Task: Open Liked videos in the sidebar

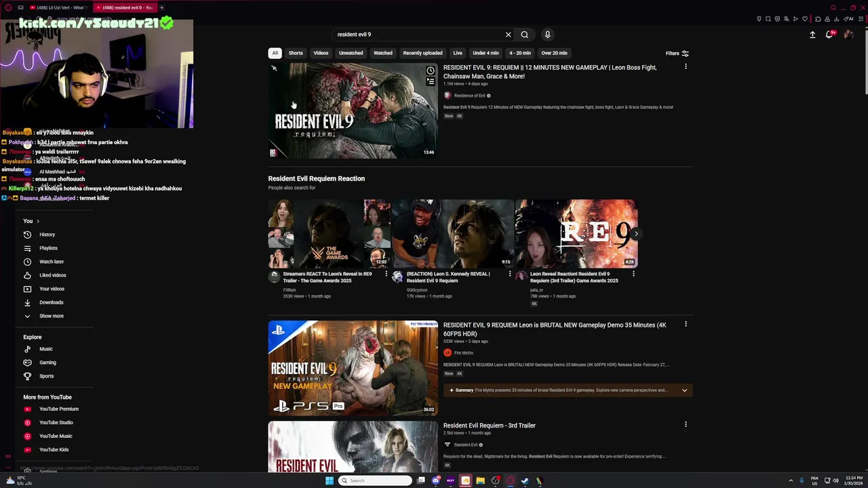Action: pos(52,275)
